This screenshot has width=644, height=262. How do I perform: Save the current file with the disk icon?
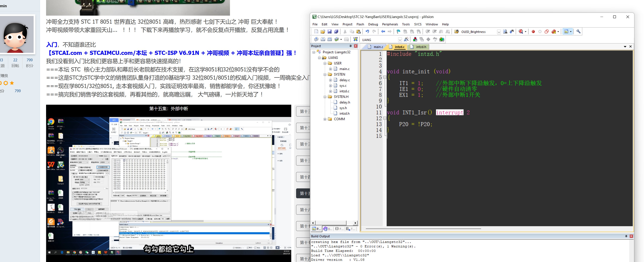(330, 32)
